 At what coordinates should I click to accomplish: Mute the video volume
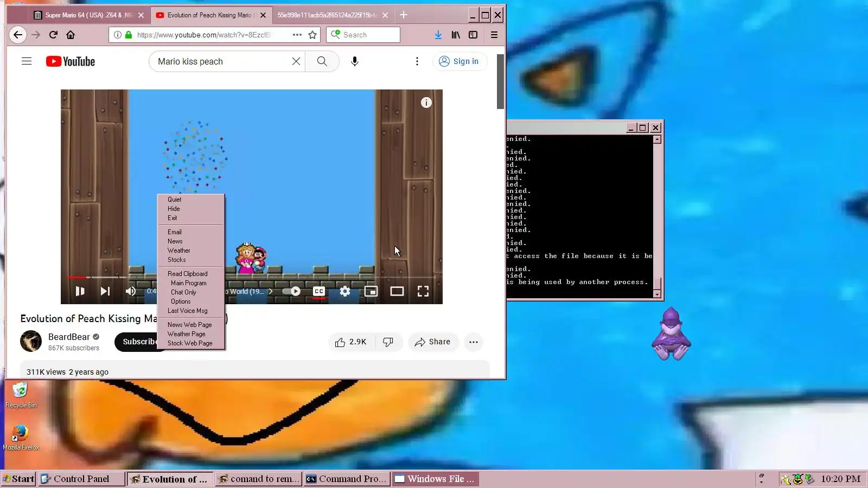pos(131,291)
